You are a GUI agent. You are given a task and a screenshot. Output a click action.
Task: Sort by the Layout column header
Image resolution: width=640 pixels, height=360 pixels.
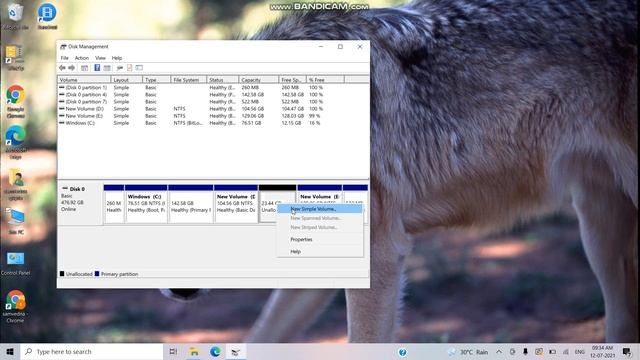click(x=127, y=80)
